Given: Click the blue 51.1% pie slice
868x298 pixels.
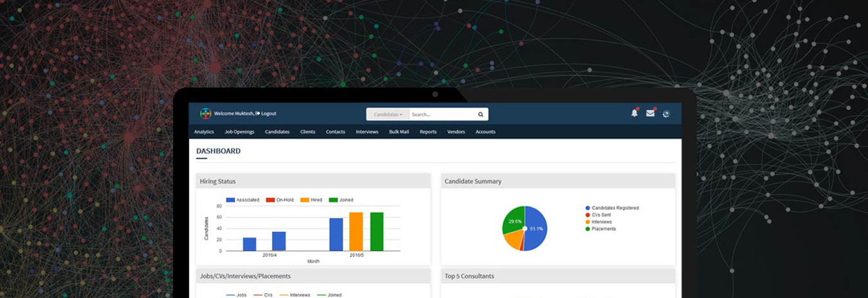Looking at the screenshot, I should (x=536, y=229).
